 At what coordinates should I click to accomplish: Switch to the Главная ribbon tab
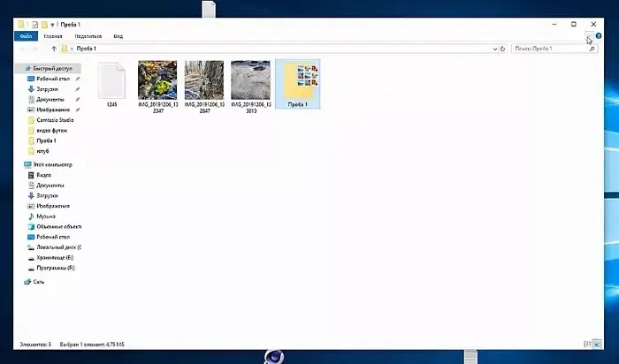click(53, 36)
